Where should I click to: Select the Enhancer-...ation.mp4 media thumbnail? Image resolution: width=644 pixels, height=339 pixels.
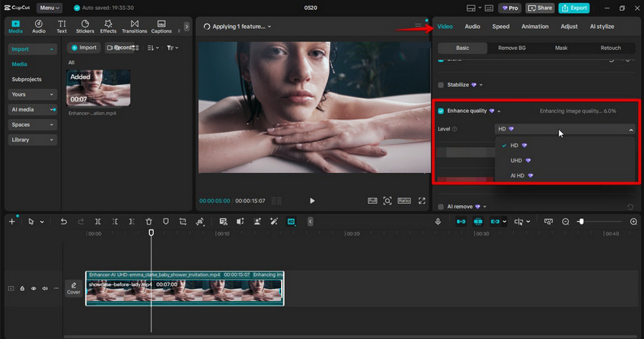coord(98,88)
